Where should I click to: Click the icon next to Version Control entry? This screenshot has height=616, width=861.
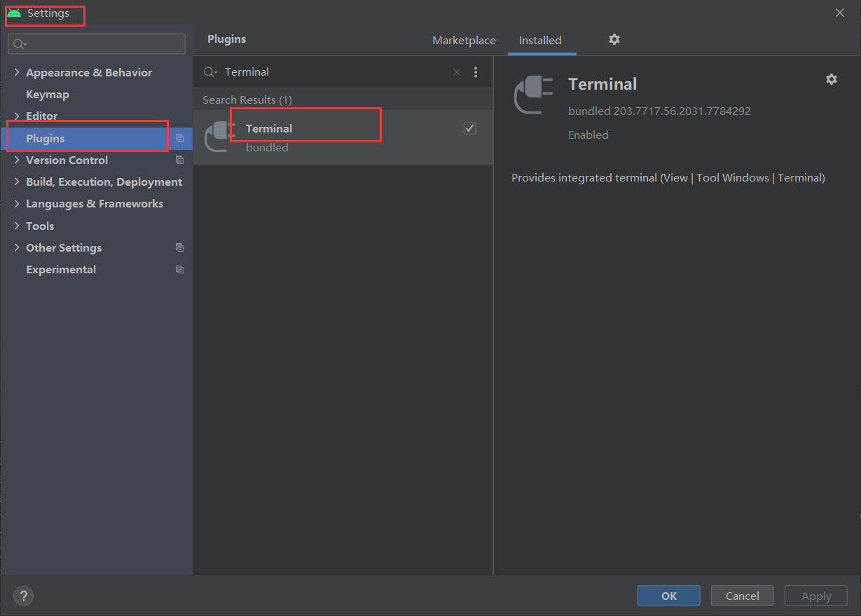coord(180,160)
